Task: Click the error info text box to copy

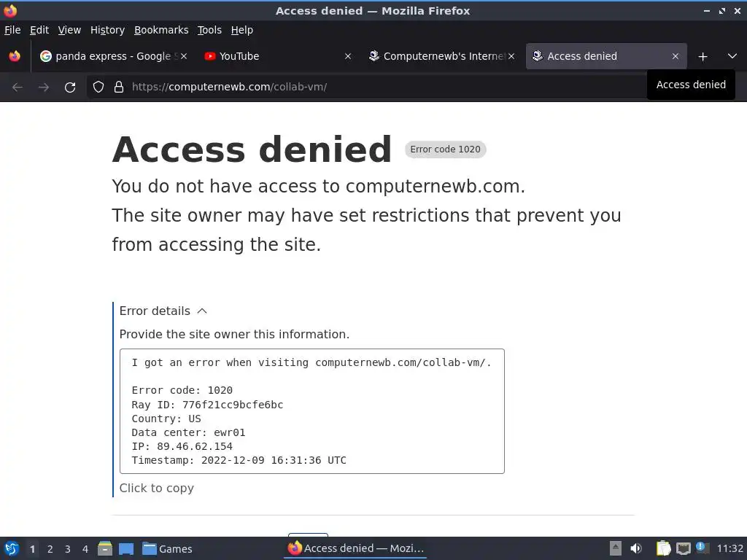Action: click(x=312, y=411)
